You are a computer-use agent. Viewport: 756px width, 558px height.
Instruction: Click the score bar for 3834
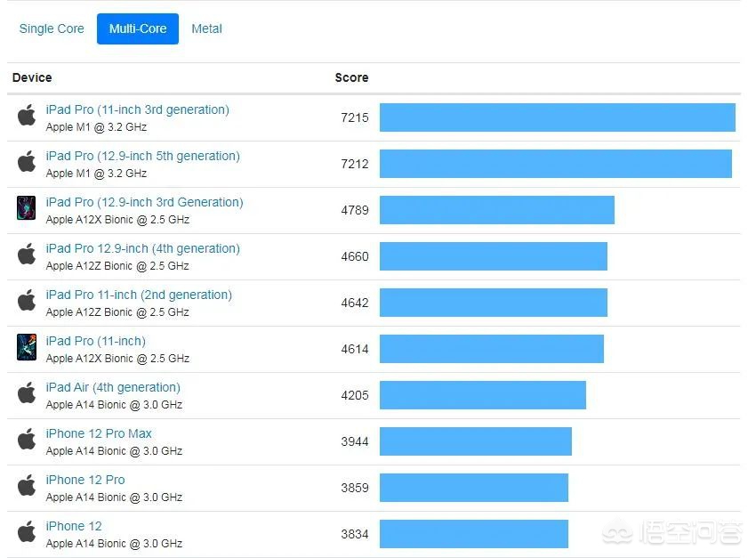474,534
